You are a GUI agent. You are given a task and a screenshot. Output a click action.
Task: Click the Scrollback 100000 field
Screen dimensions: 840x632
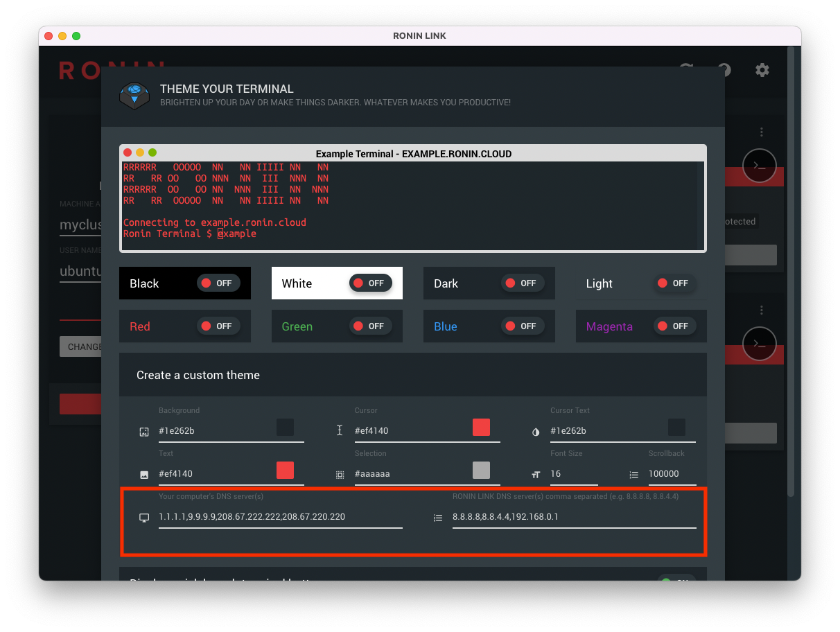coord(672,474)
